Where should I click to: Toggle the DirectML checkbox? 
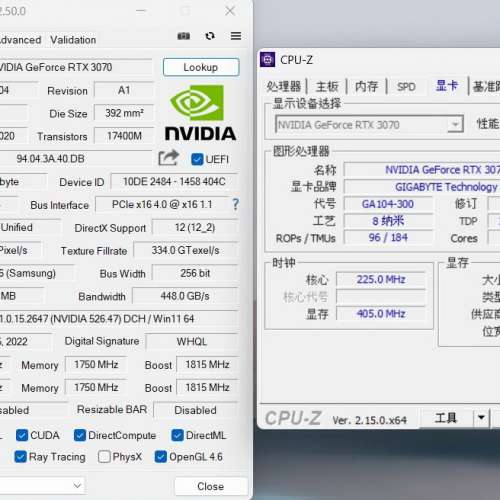(x=177, y=435)
